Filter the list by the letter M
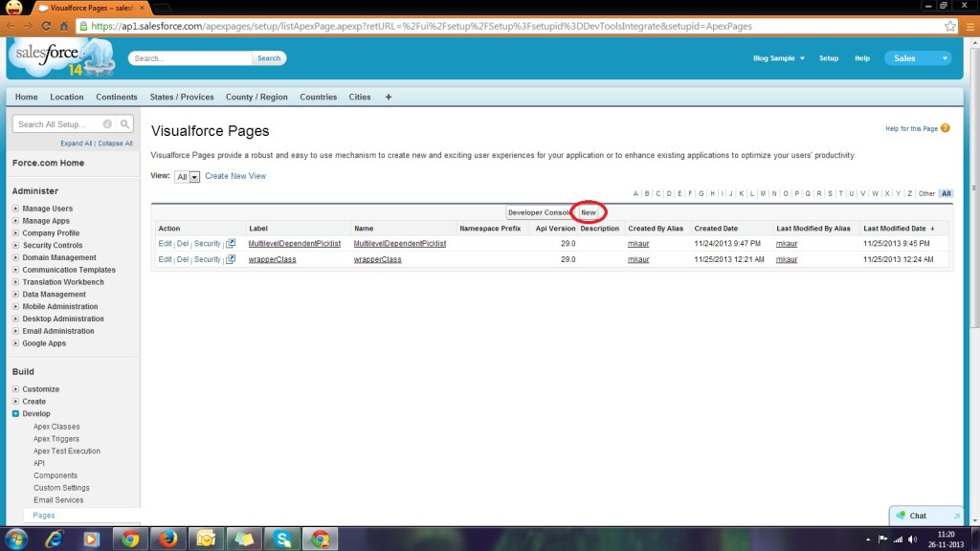 763,193
